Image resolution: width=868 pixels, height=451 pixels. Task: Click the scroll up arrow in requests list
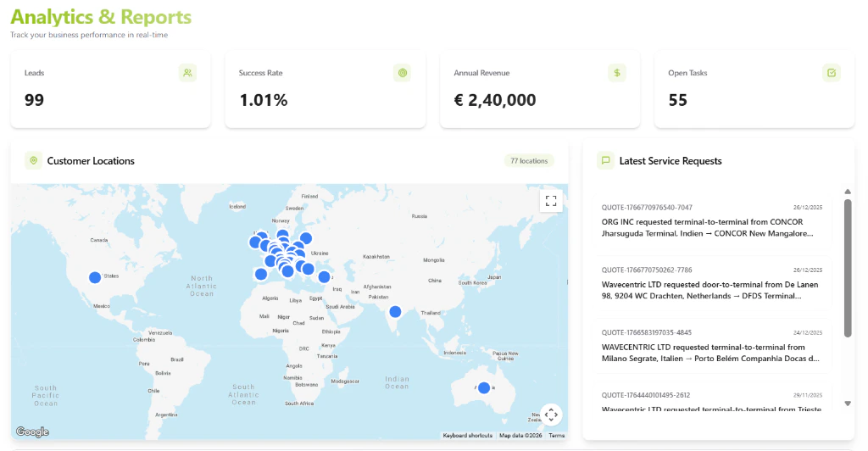point(848,192)
